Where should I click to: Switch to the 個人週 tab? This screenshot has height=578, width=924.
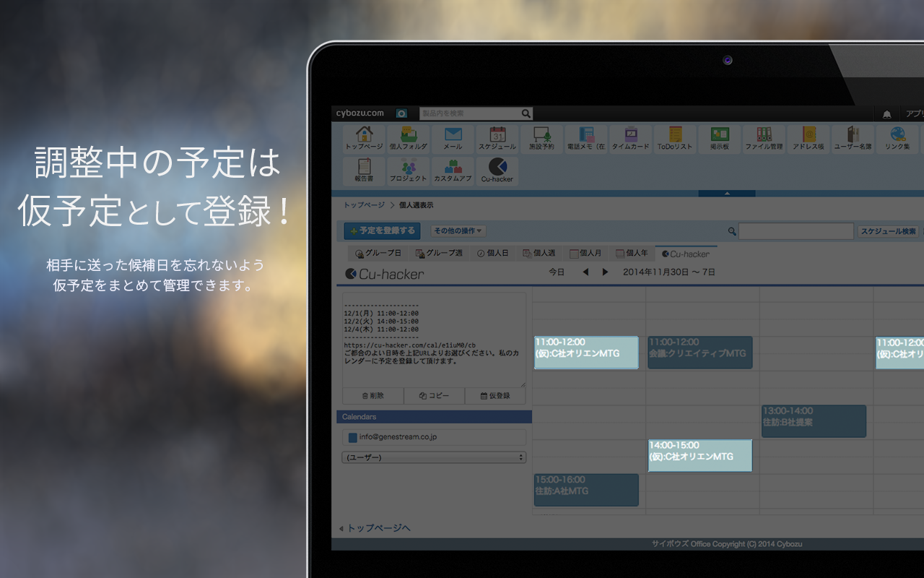point(539,254)
